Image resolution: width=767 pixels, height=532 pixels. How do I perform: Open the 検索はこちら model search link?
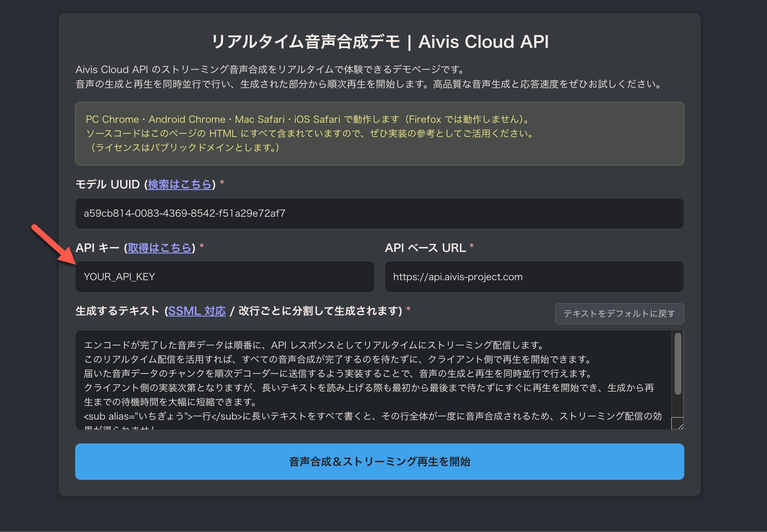(180, 184)
